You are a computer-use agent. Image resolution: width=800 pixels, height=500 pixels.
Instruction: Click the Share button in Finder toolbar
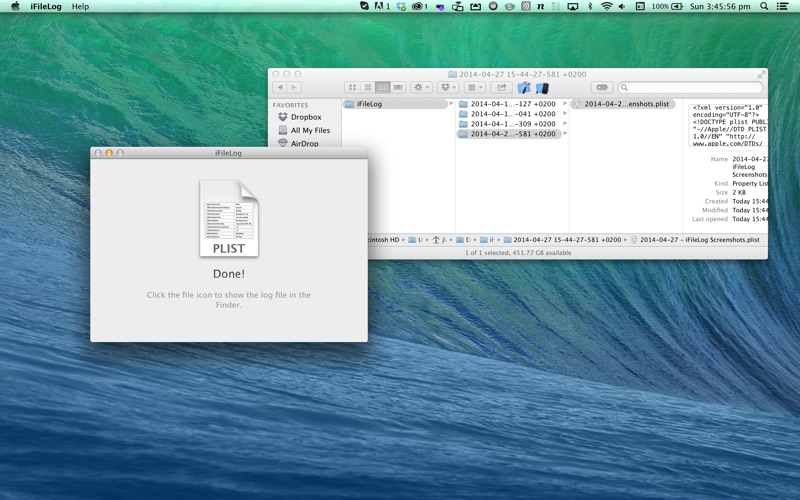pos(501,88)
